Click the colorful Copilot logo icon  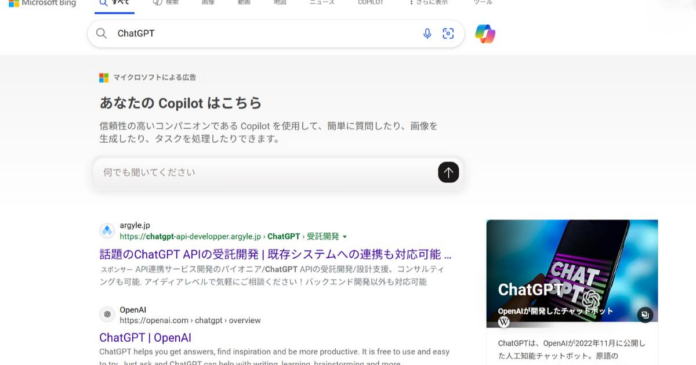point(485,34)
